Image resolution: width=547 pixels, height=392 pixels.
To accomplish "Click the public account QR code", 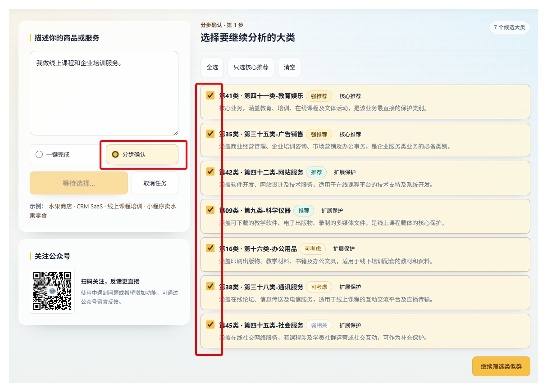I will click(52, 291).
